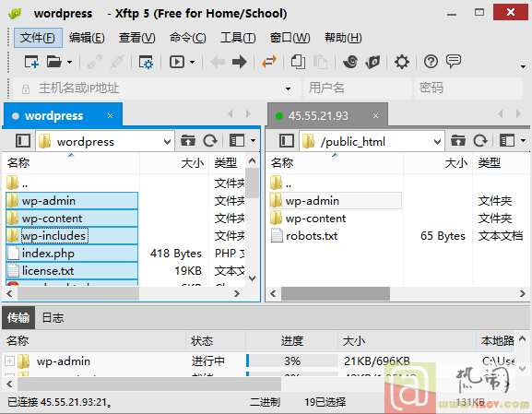Image resolution: width=532 pixels, height=414 pixels.
Task: Open the dropdown arrow beside the Open folder icon
Action: pos(69,62)
